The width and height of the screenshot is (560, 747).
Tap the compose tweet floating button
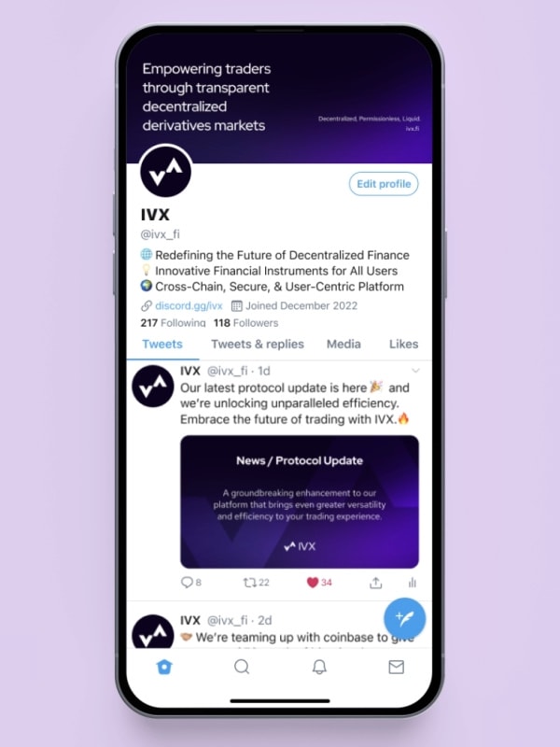click(x=405, y=618)
